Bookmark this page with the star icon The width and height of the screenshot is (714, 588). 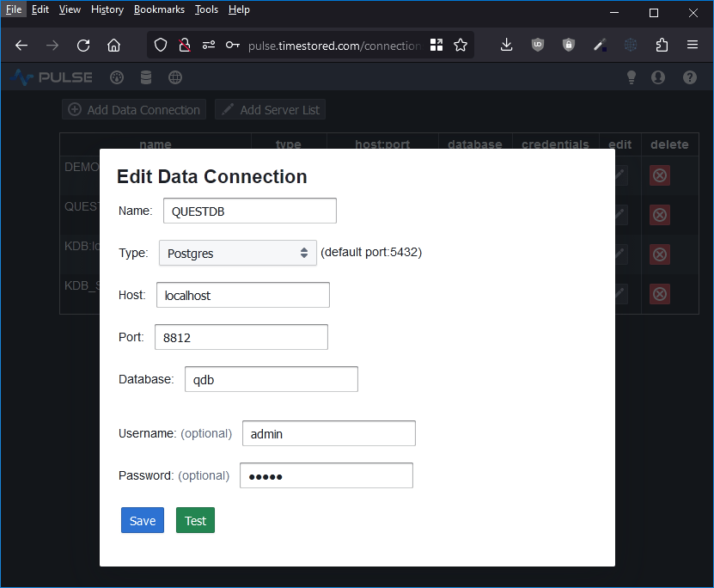461,46
